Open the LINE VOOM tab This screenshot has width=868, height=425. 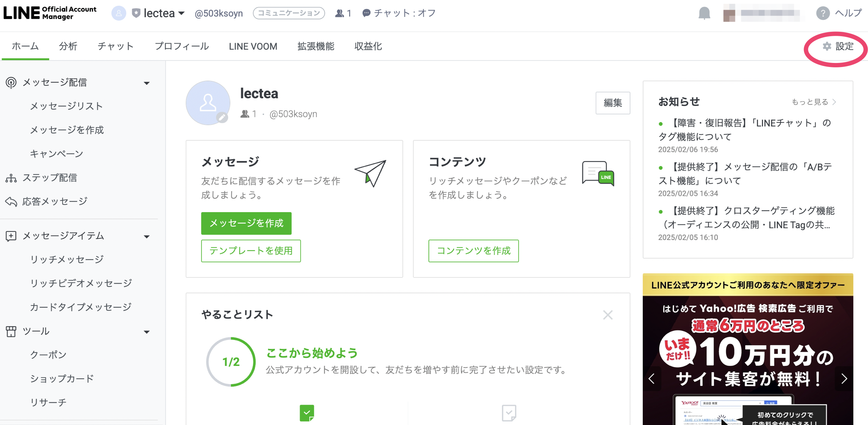pos(253,46)
